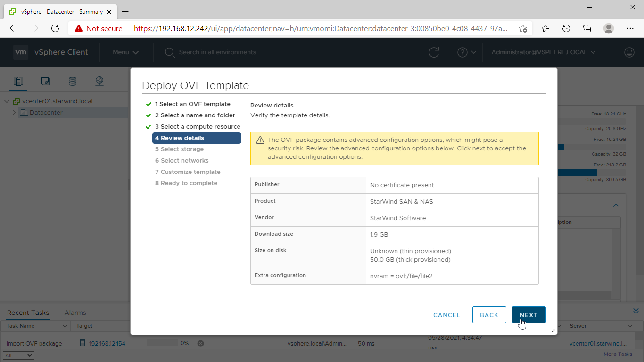Collapse vcenter01.starwind.local tree node
Screen dimensions: 644x362
[x=7, y=101]
